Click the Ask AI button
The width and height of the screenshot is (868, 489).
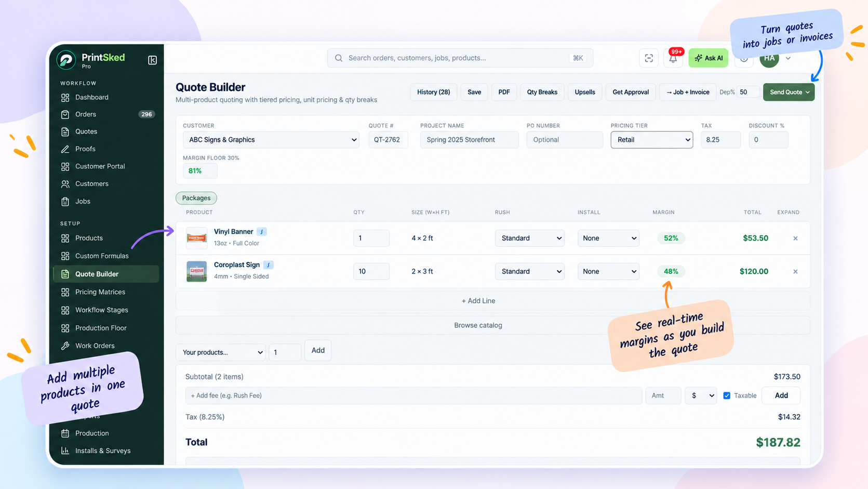pos(709,58)
